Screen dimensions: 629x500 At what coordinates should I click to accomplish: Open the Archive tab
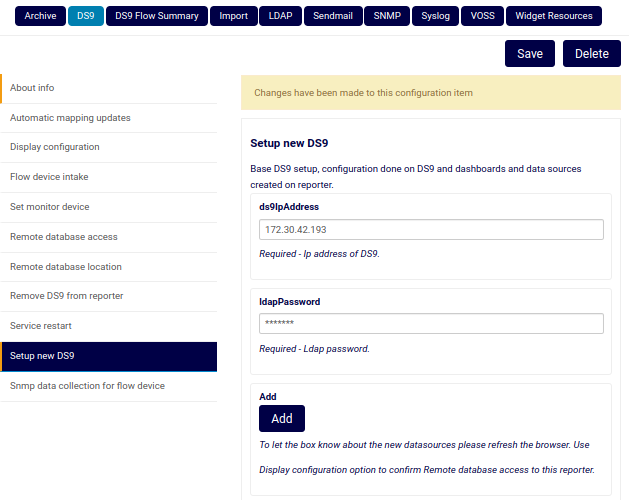coord(40,16)
